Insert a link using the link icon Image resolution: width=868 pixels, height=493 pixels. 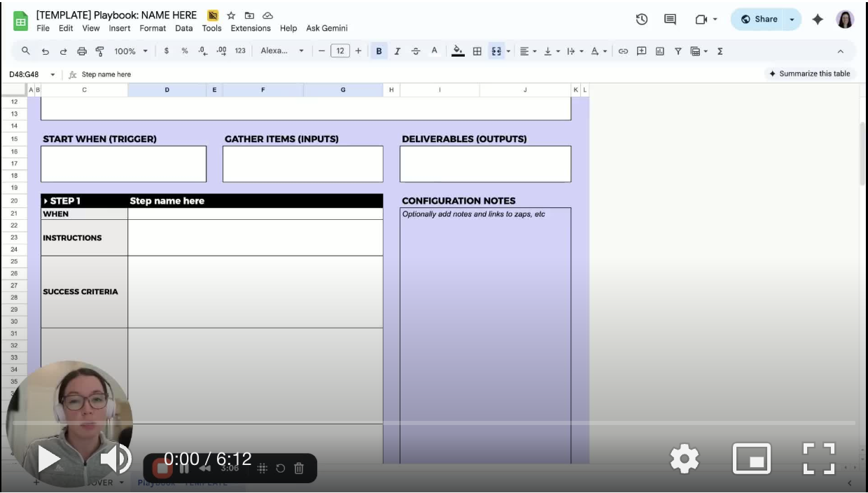coord(623,50)
